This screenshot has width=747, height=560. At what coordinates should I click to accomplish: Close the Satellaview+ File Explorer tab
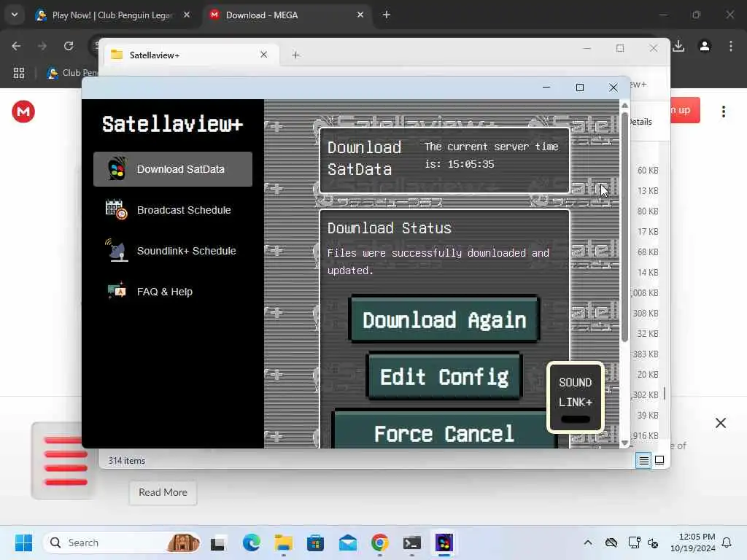coord(263,55)
